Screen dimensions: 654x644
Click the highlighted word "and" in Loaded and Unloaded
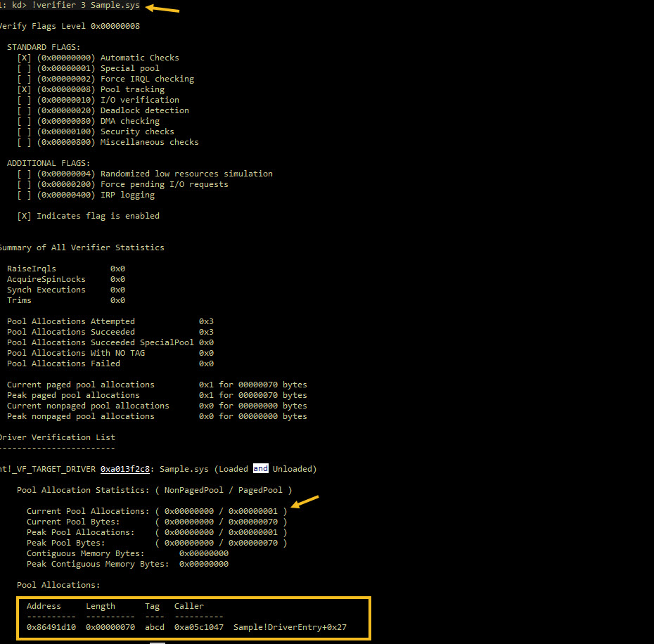point(260,469)
